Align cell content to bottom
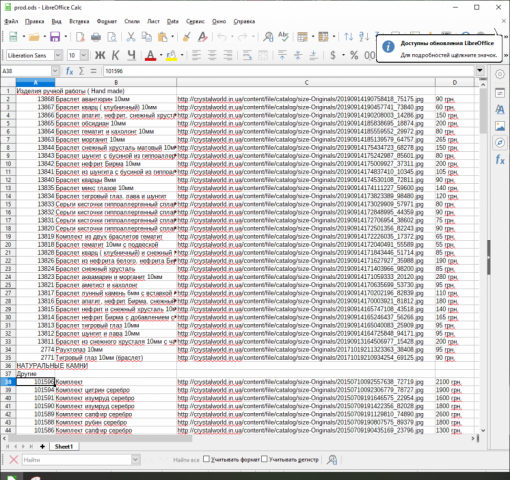Screen dimensions: 510x480 (x=314, y=55)
